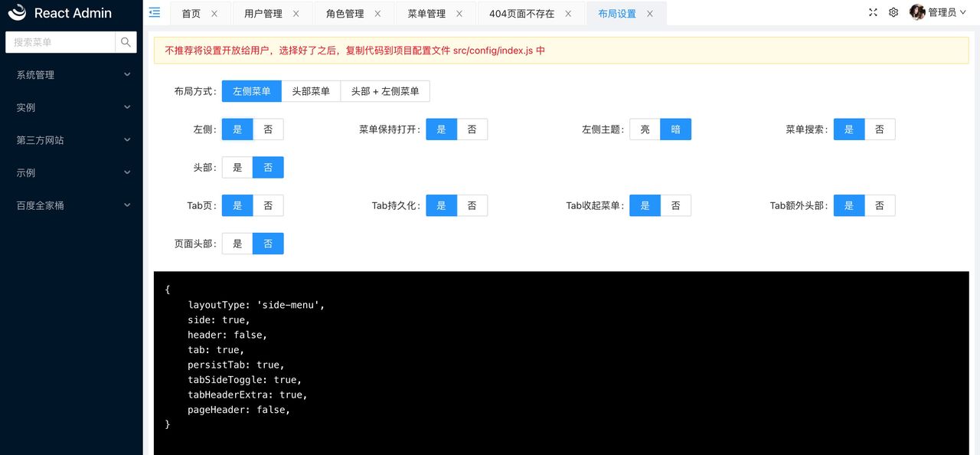
Task: Close the 菜单管理 tab
Action: [x=459, y=13]
